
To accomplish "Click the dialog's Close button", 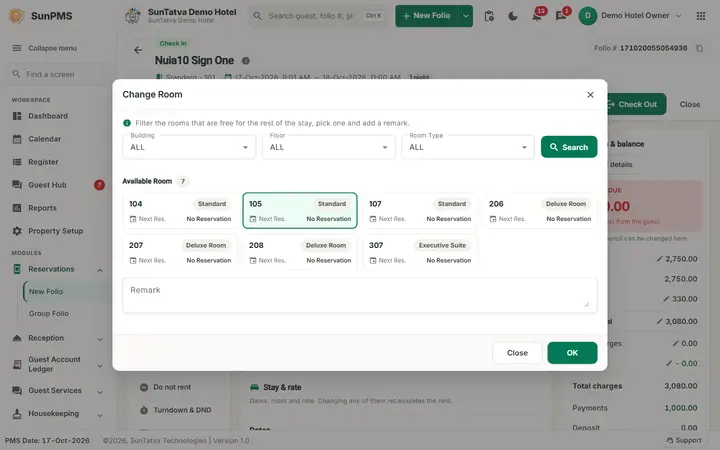I will [517, 353].
